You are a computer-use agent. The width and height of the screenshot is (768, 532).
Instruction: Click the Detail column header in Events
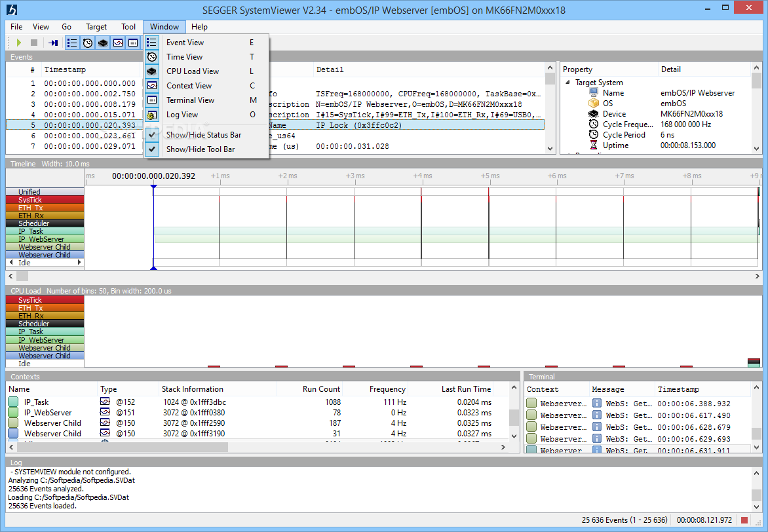point(428,69)
